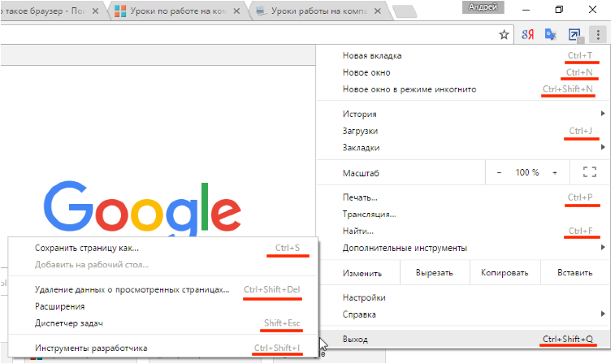615x364 pixels.
Task: Open the Google Translate extension icon
Action: pos(551,35)
